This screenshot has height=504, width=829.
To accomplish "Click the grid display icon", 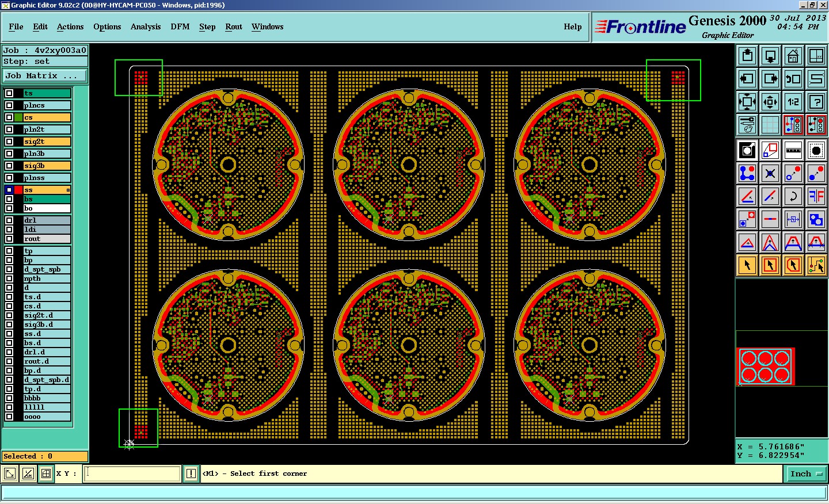I will pos(770,125).
